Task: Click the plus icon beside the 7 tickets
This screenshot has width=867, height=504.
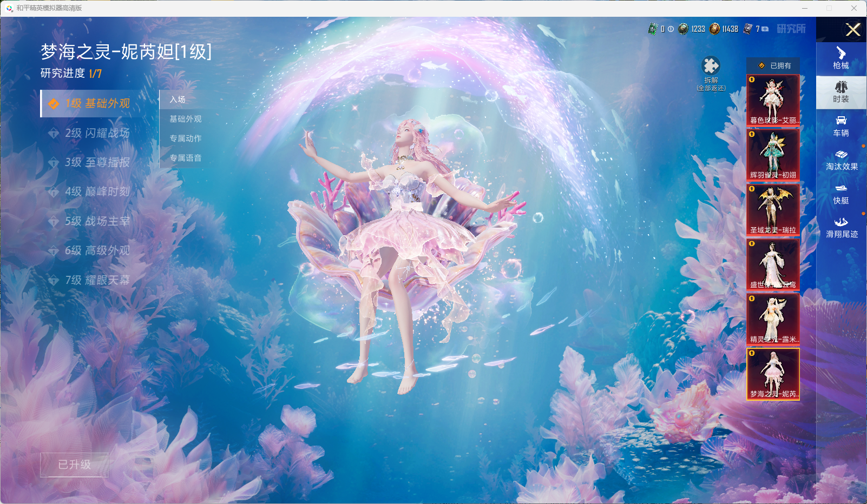Action: pyautogui.click(x=765, y=29)
